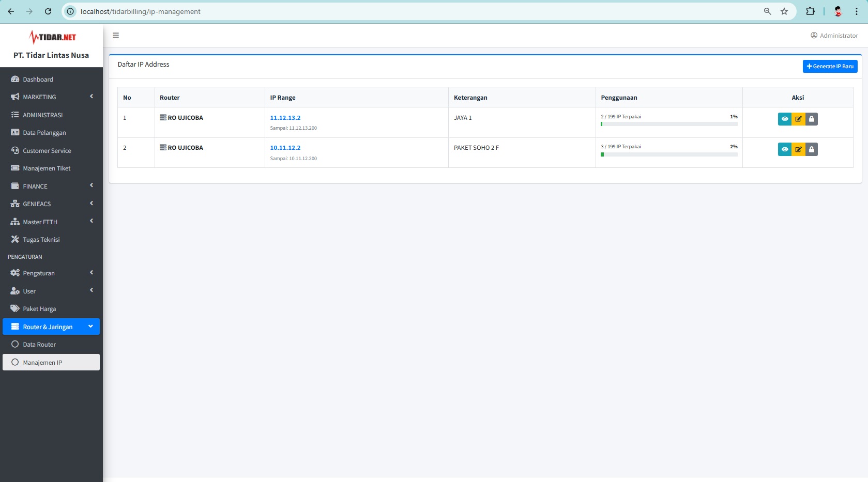The width and height of the screenshot is (868, 482).
Task: Select the RO UJICOBA router in row 1
Action: (x=181, y=118)
